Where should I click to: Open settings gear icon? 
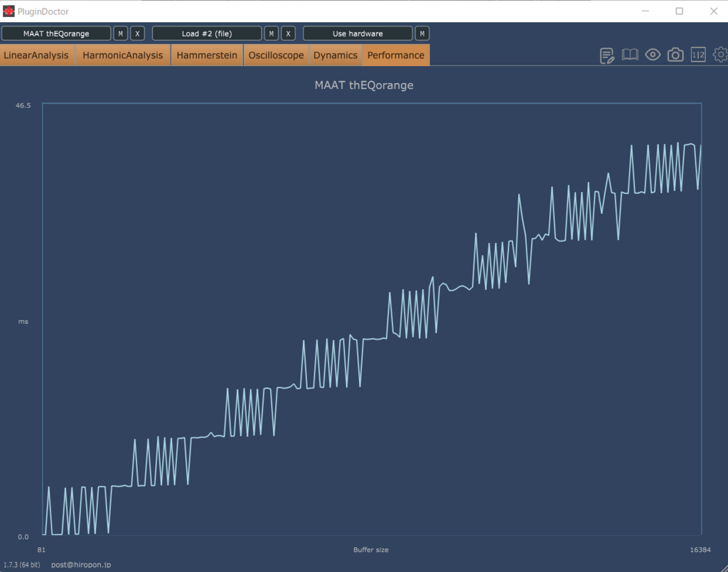(x=721, y=55)
